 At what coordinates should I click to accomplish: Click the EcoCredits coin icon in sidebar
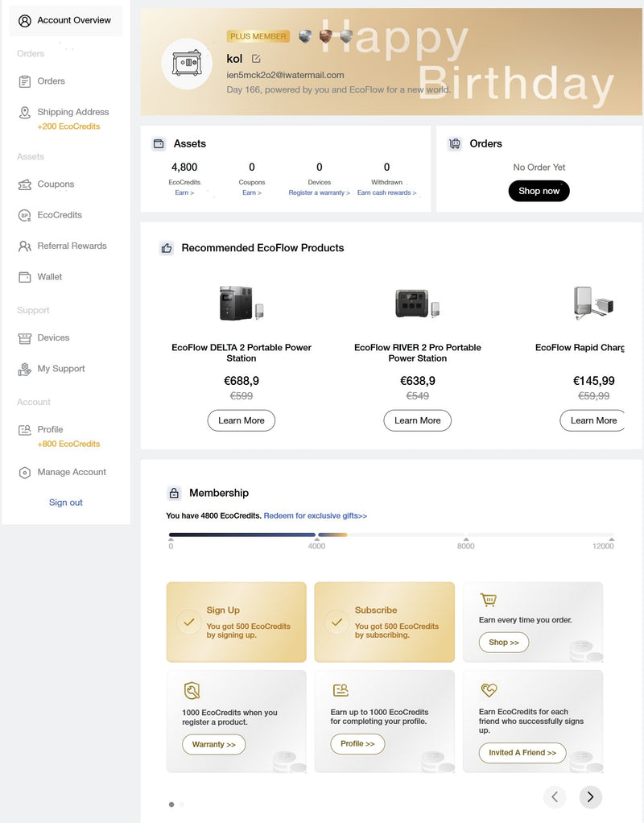coord(25,215)
